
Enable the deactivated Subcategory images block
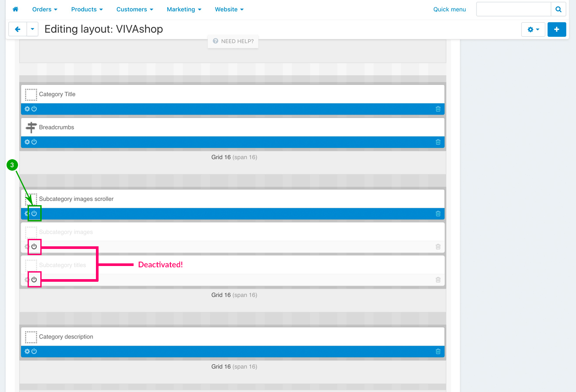(34, 247)
